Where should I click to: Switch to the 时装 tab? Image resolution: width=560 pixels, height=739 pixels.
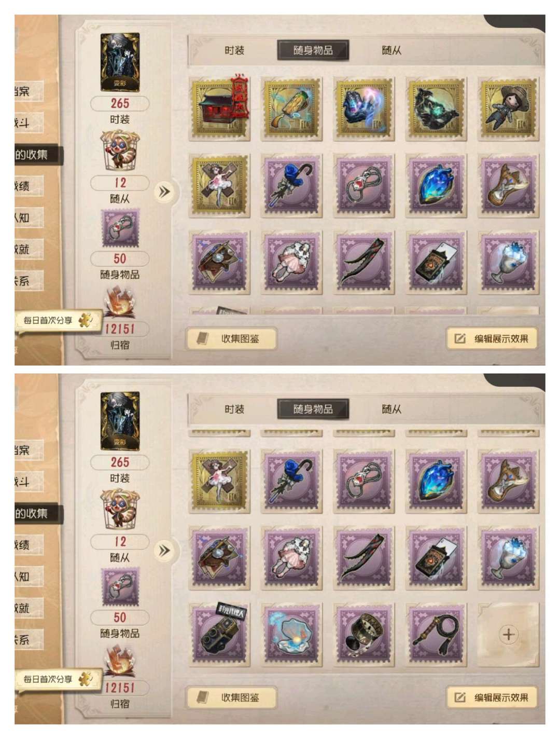pyautogui.click(x=234, y=50)
